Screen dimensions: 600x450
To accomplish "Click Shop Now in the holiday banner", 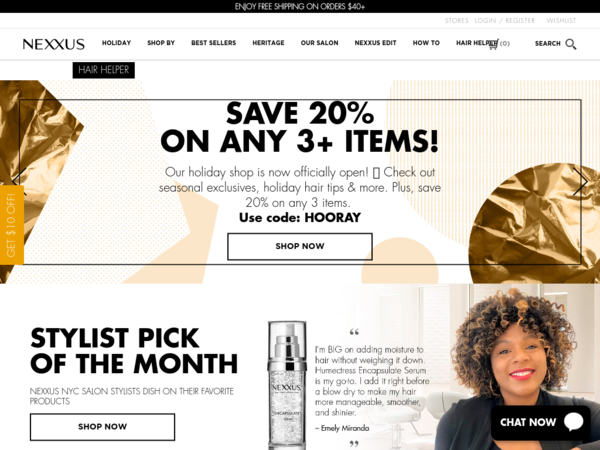I will 300,246.
